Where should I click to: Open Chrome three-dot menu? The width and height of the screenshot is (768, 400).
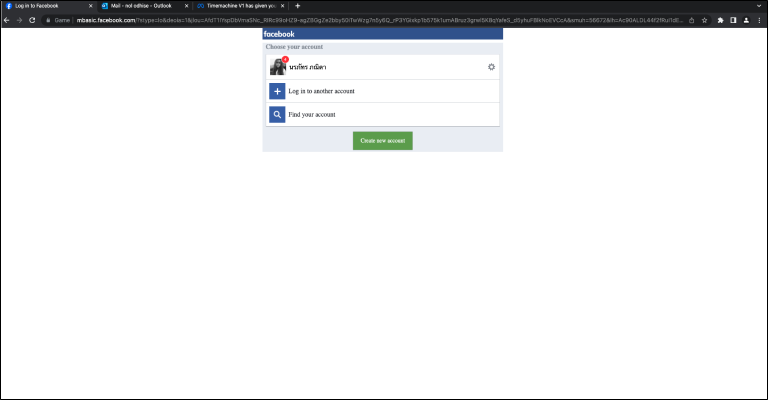[759, 20]
